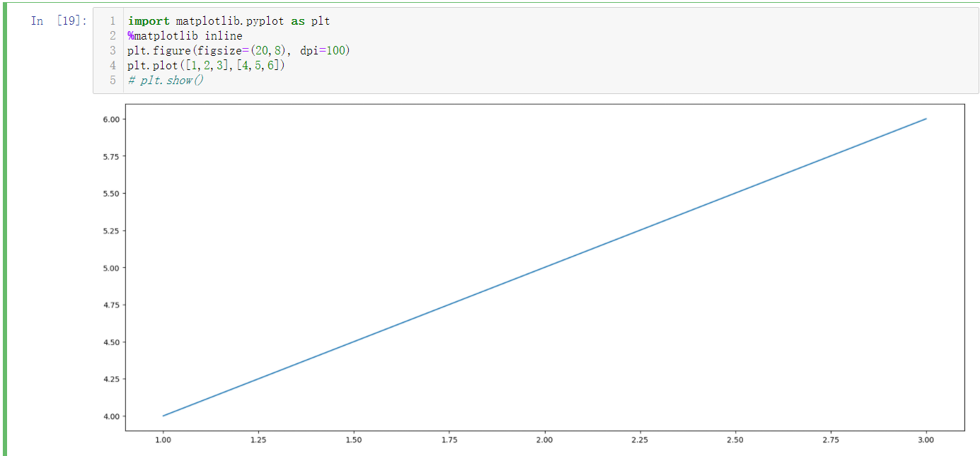The image size is (980, 456).
Task: Click x-axis tick label 1.00
Action: tap(163, 440)
